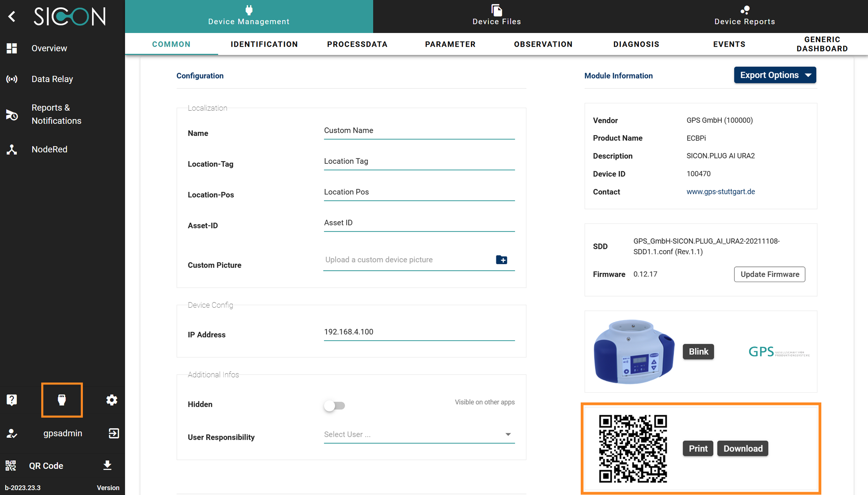Image resolution: width=868 pixels, height=495 pixels.
Task: Click the help question mark icon
Action: (12, 400)
